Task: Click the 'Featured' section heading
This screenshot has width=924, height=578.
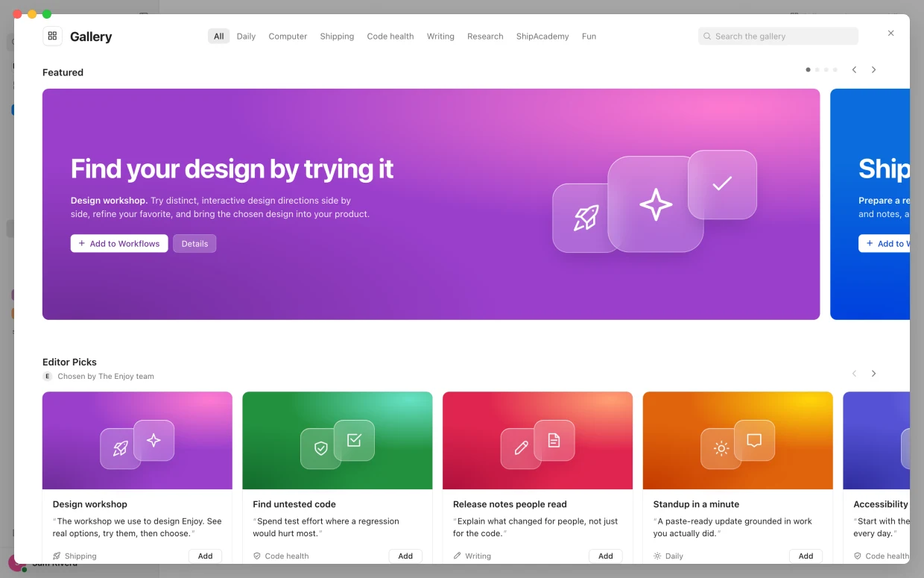Action: tap(63, 72)
